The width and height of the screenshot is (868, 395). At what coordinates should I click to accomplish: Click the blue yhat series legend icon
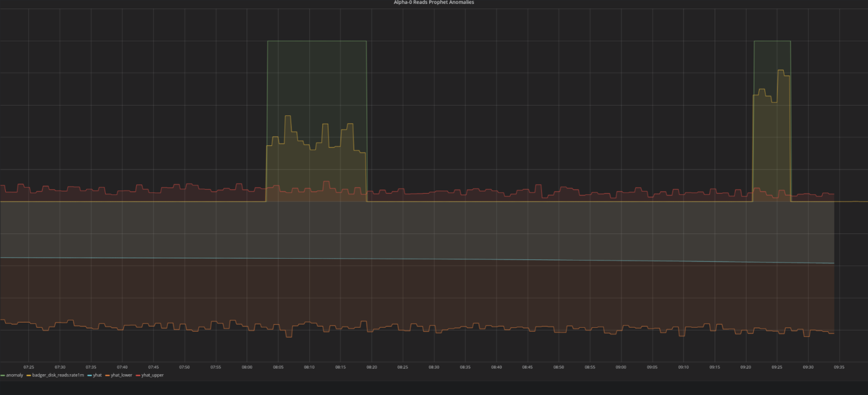point(89,375)
